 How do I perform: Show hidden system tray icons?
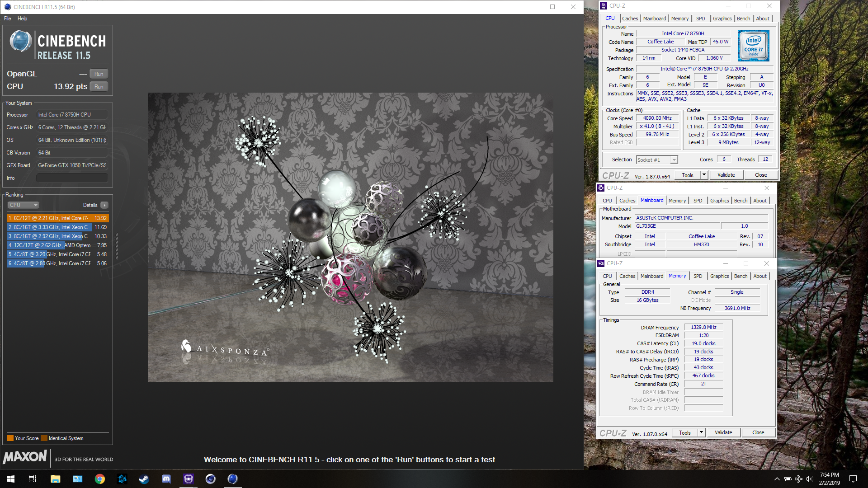click(x=777, y=479)
